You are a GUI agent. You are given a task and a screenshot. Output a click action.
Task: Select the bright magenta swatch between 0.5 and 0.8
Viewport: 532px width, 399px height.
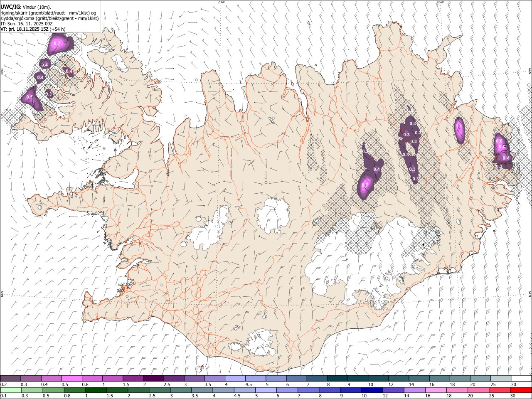point(72,379)
